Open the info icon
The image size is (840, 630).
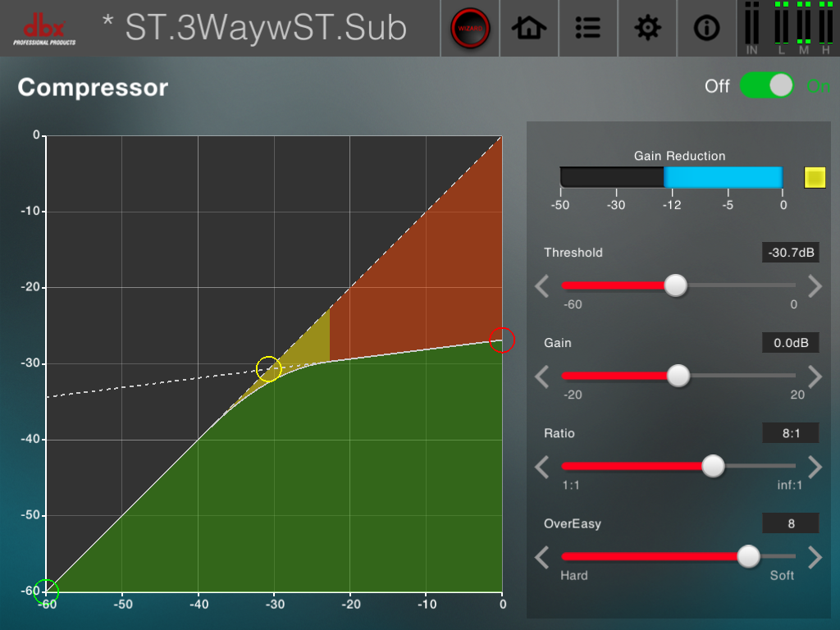(706, 28)
